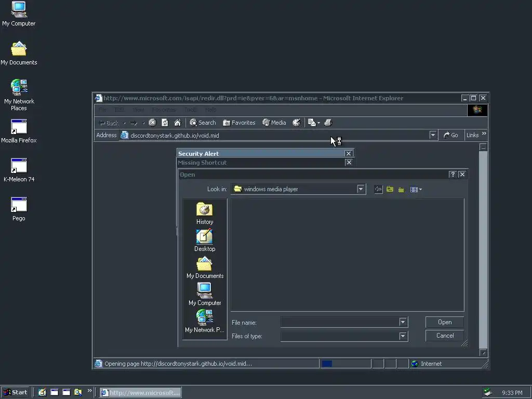
Task: Click the 9:33 PM taskbar clock
Action: point(512,393)
